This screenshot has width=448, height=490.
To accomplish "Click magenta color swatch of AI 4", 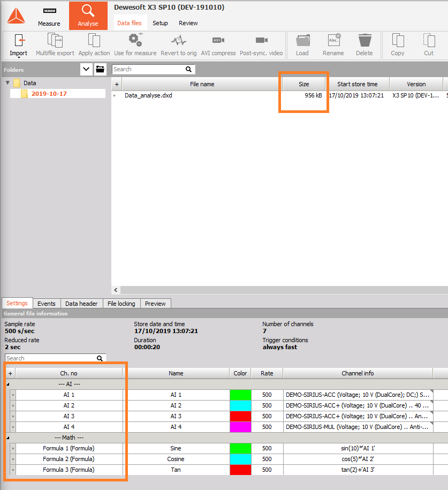I will tap(240, 427).
